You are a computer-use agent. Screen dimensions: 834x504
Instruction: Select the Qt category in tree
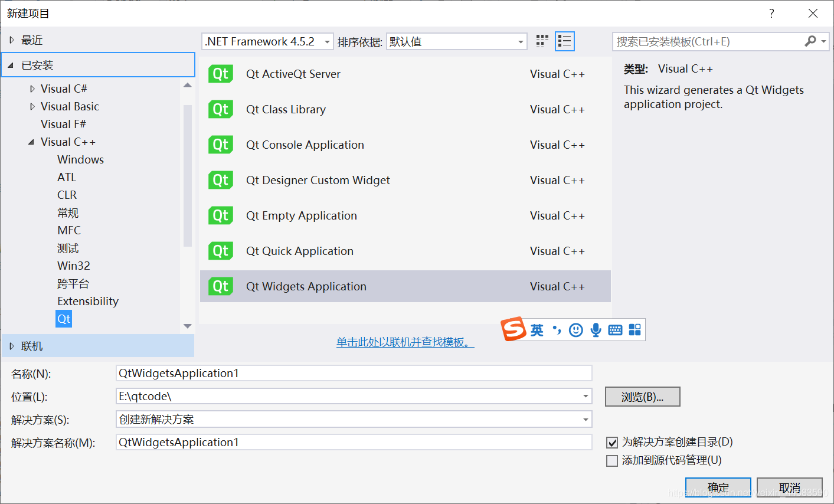pos(64,319)
